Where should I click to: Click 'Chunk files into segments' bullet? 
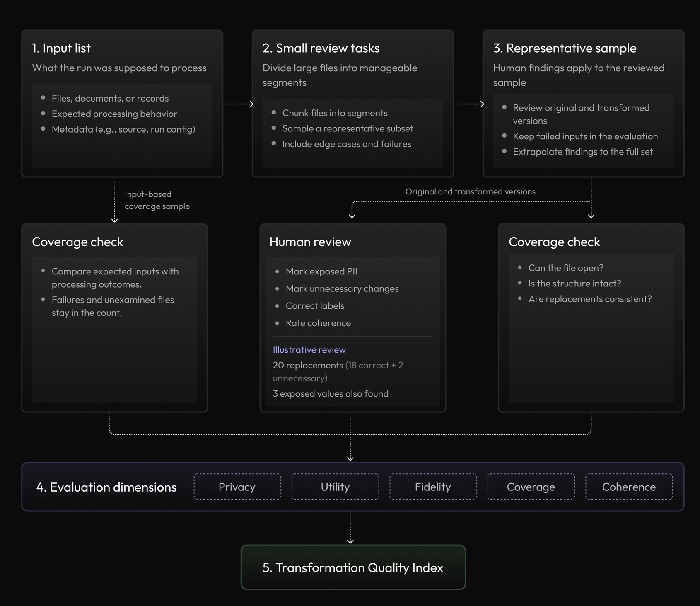335,113
